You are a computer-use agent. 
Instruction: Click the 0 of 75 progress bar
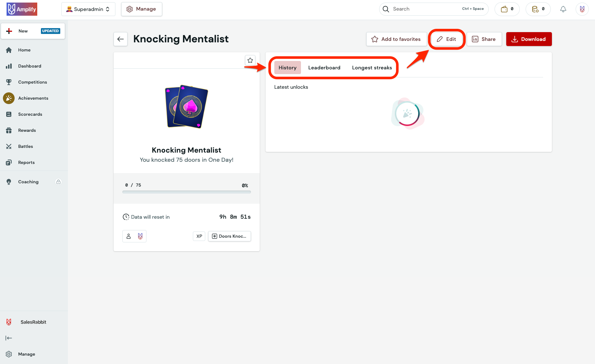(186, 191)
